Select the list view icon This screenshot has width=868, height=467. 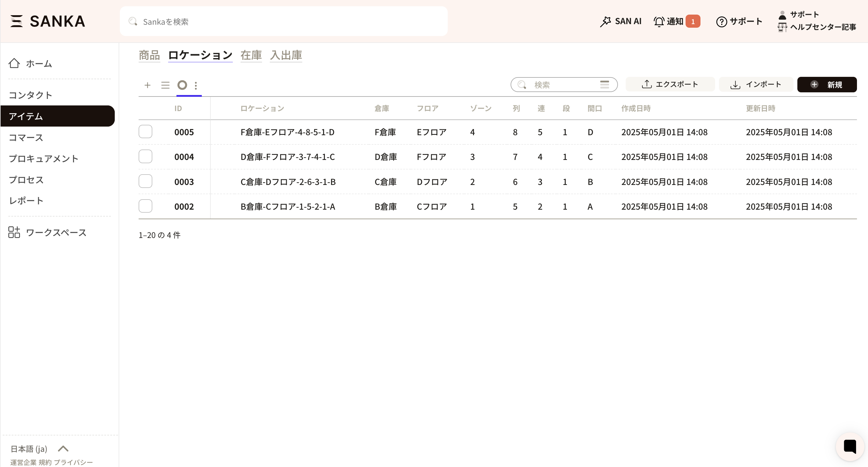[165, 85]
